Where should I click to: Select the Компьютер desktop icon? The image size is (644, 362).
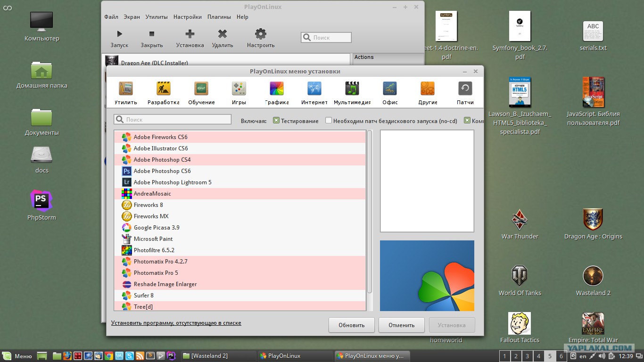41,26
